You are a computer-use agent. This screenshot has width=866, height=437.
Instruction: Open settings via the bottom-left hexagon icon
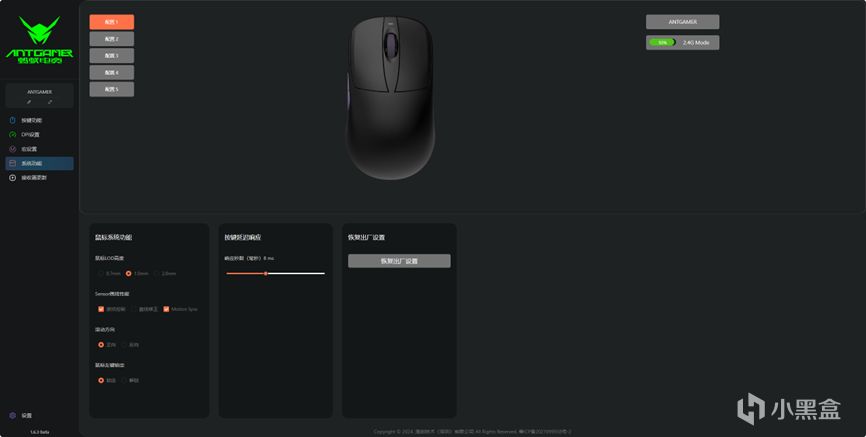[x=12, y=415]
